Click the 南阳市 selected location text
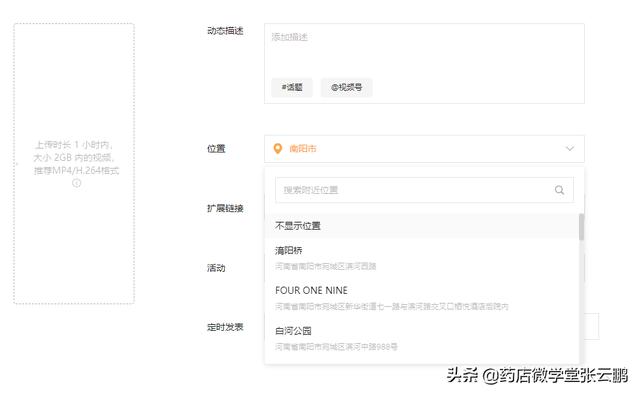640x395 pixels. click(303, 149)
